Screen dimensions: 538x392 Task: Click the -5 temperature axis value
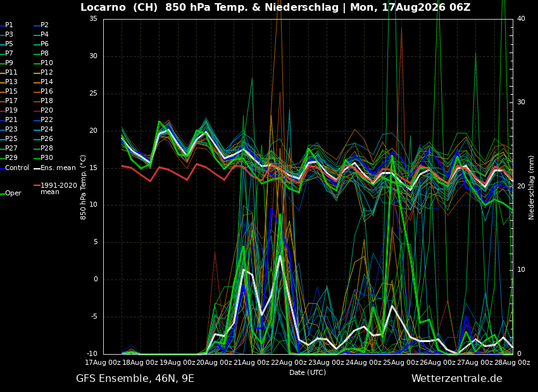94,317
